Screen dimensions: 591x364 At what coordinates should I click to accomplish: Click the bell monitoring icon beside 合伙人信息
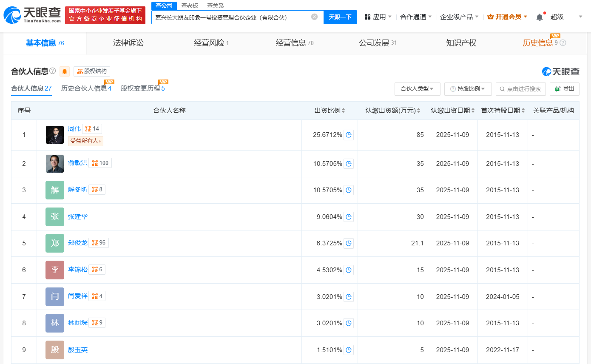tap(65, 71)
